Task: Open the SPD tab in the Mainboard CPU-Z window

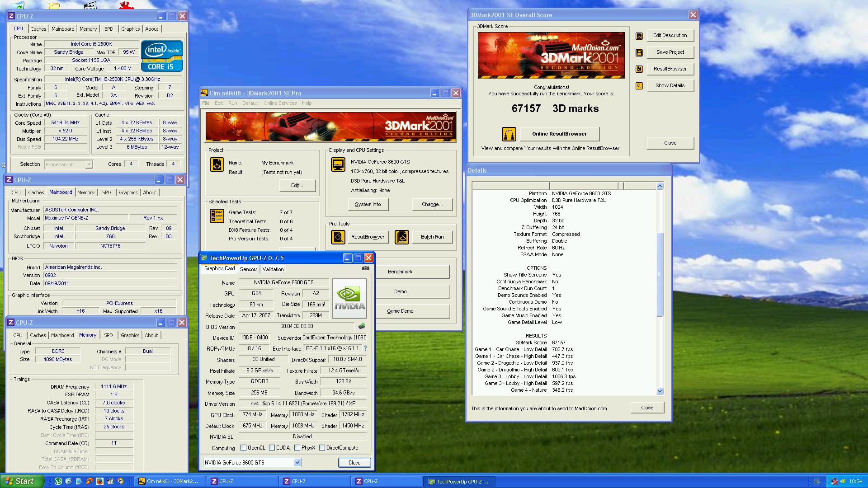Action: 107,192
